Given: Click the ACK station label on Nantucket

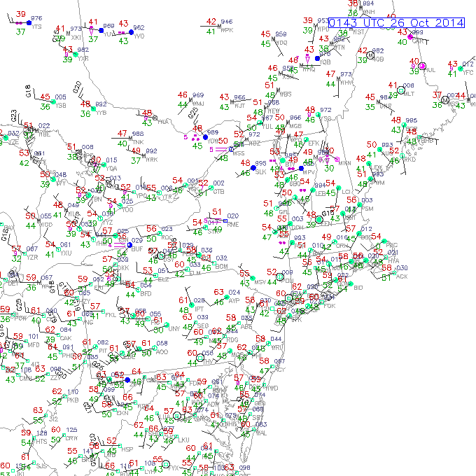Looking at the screenshot, I should tap(402, 276).
